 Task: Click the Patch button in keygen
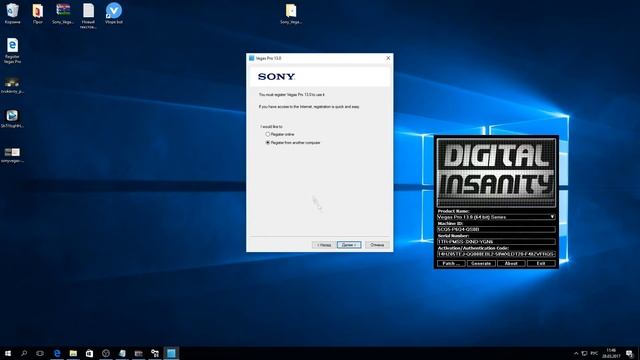point(451,264)
